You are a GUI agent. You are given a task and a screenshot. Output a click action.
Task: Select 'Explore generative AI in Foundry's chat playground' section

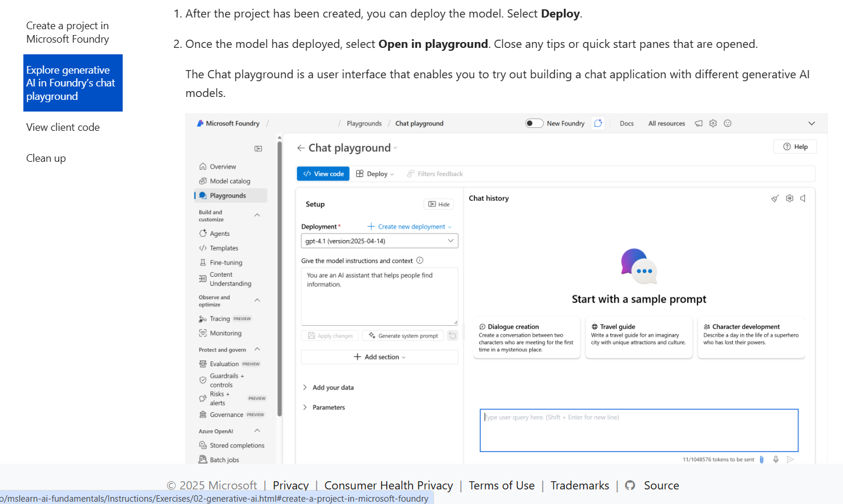pos(73,83)
